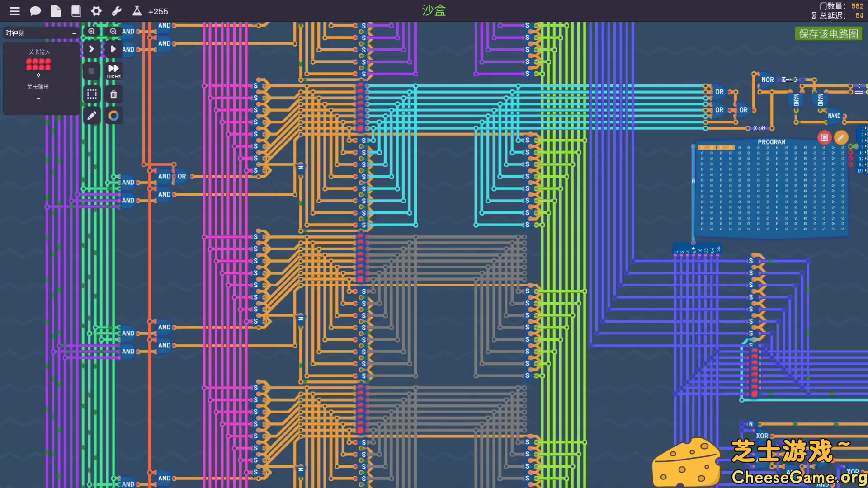
Task: Click the 保存该电路图 save button
Action: (829, 33)
